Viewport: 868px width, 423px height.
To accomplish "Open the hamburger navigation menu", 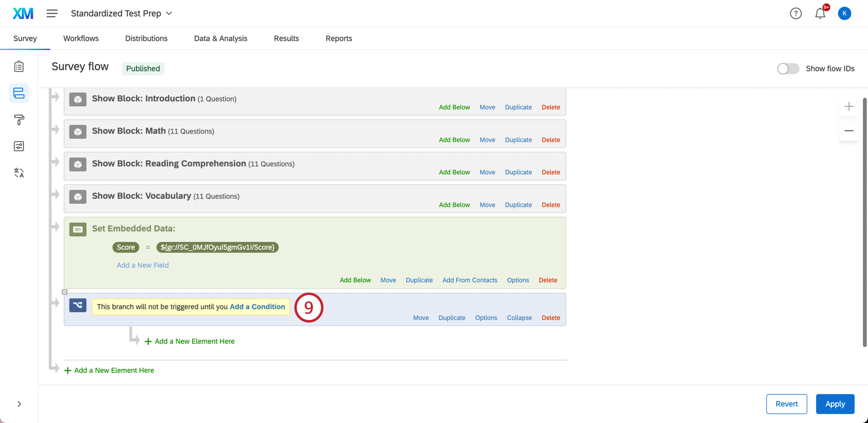I will (52, 13).
